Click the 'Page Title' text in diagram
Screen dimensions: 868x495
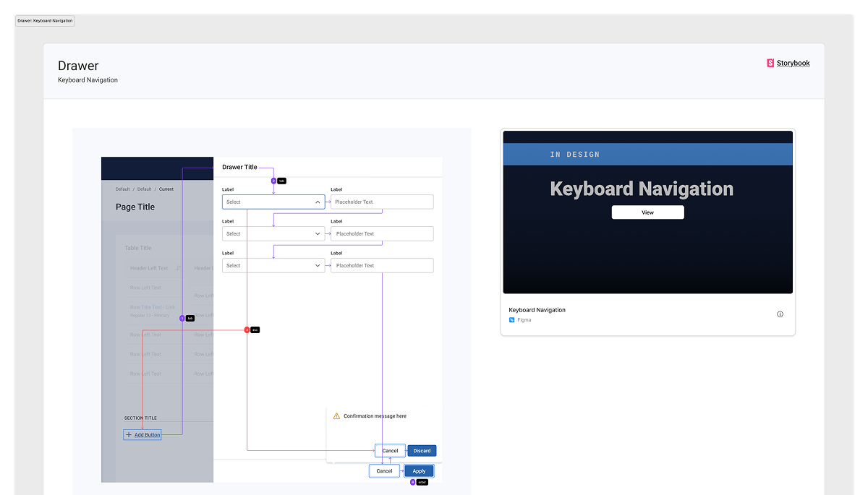point(135,207)
